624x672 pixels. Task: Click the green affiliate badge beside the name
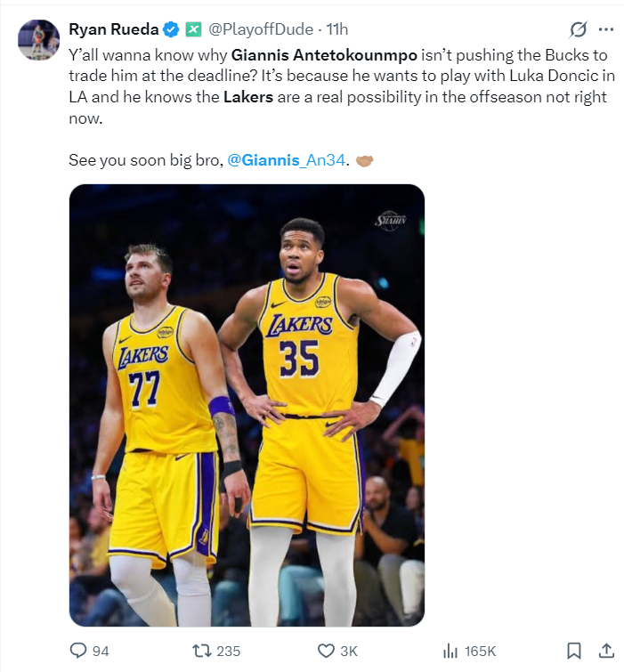[x=193, y=28]
